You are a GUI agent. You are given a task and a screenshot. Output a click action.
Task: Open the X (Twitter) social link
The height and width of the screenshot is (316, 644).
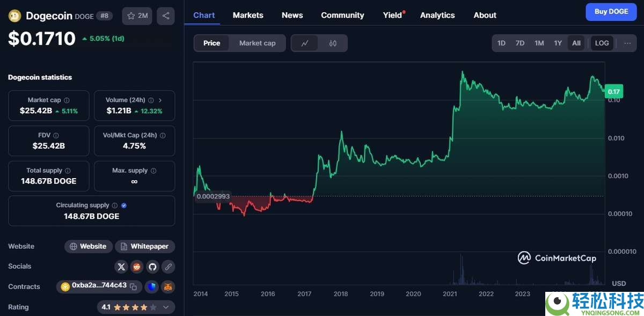pyautogui.click(x=121, y=267)
